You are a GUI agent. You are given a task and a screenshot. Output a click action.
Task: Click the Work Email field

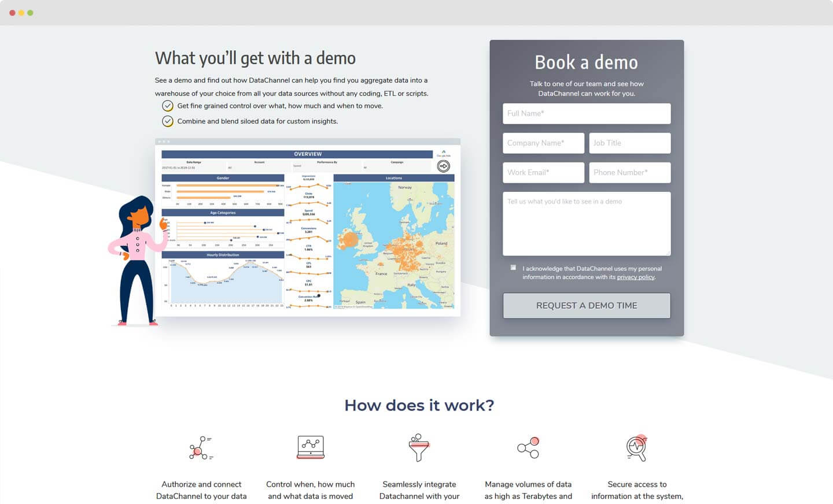click(543, 173)
